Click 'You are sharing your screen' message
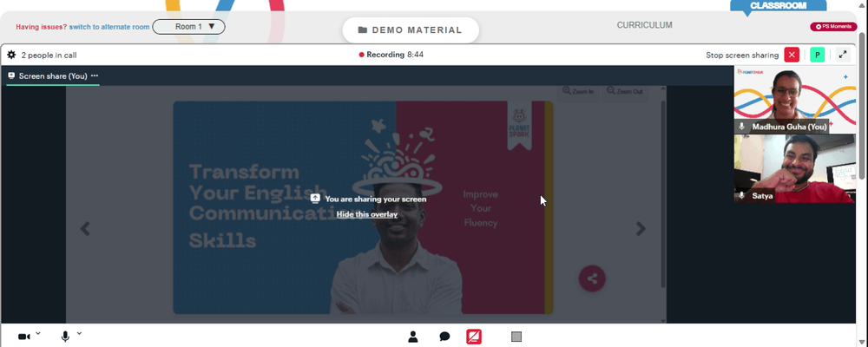The height and width of the screenshot is (347, 868). (375, 199)
